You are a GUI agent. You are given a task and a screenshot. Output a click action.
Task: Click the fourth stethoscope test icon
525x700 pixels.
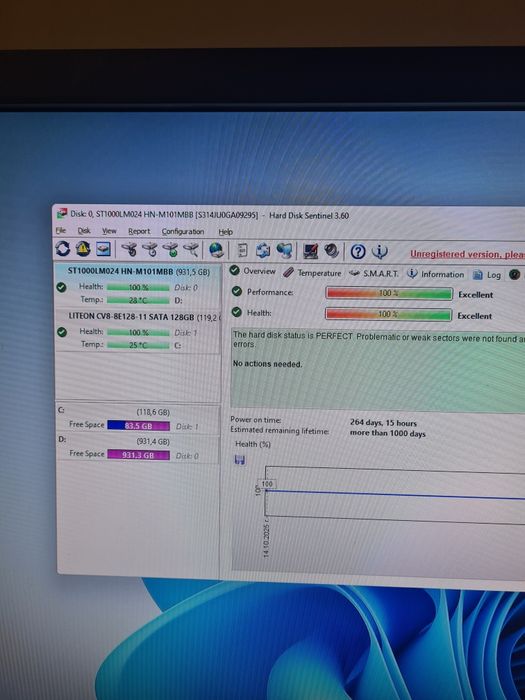click(x=191, y=250)
